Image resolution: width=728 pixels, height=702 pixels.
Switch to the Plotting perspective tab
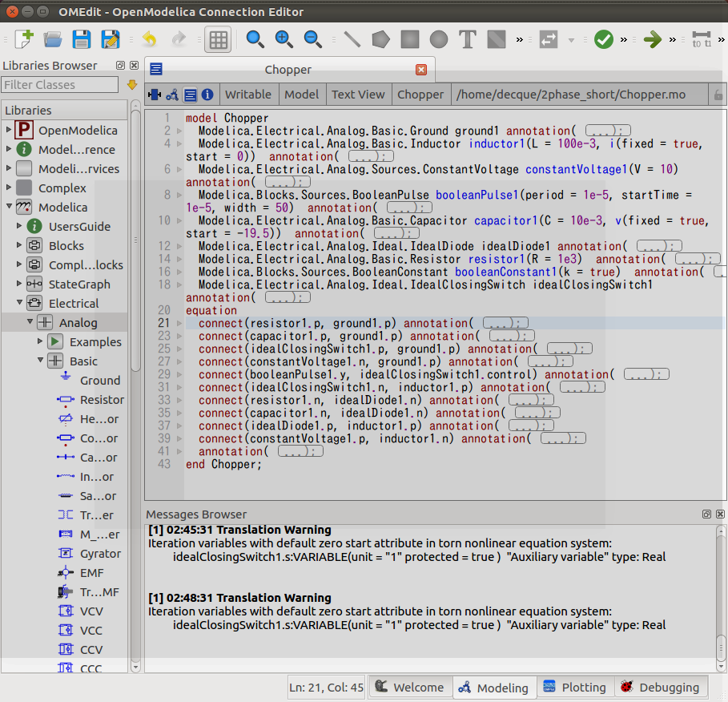tap(575, 687)
